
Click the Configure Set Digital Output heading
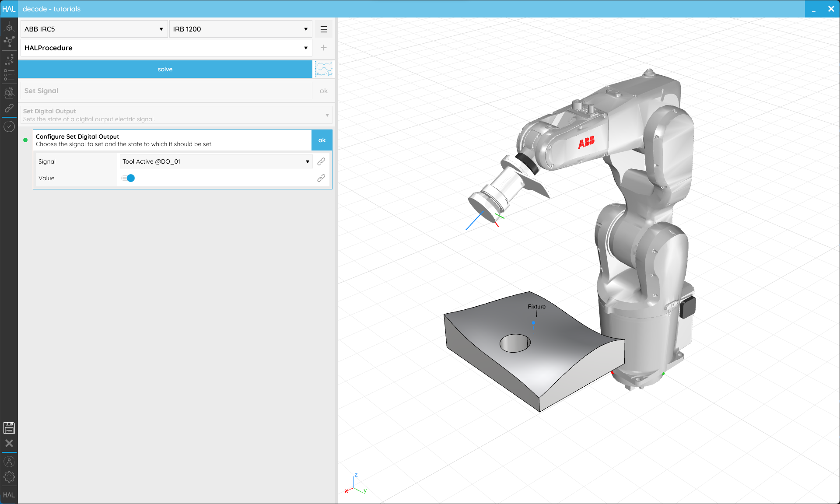pyautogui.click(x=77, y=136)
